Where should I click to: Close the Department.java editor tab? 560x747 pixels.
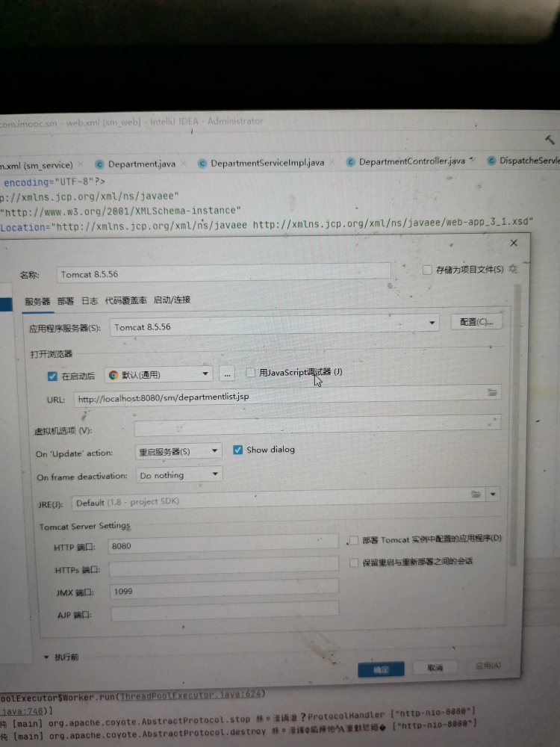[184, 164]
